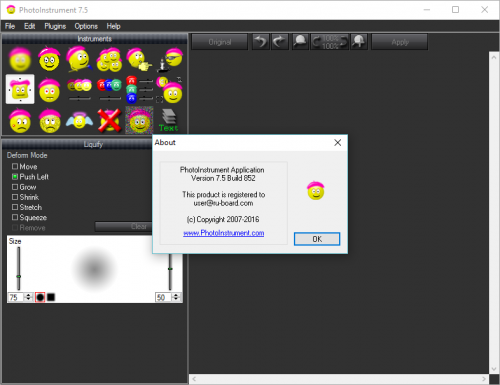Enable the Squeeze deform mode
This screenshot has width=500, height=385.
point(15,217)
